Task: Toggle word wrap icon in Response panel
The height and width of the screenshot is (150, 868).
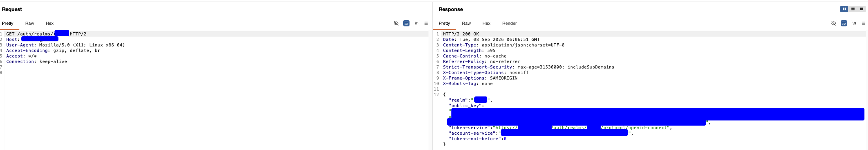Action: click(844, 23)
